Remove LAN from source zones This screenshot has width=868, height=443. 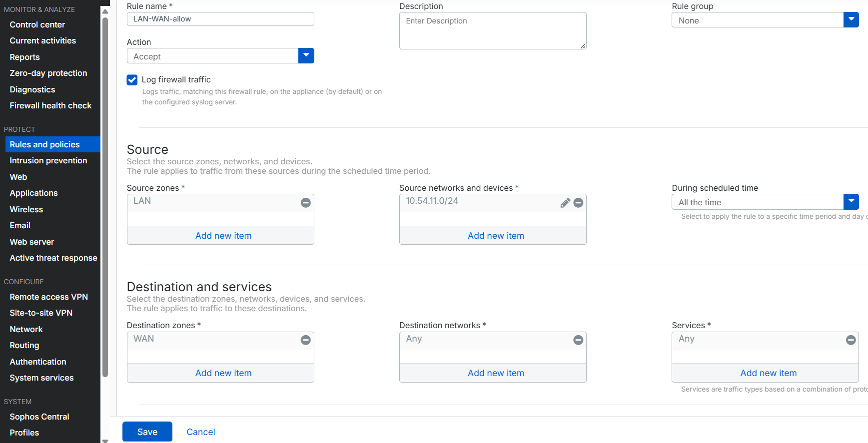(305, 203)
